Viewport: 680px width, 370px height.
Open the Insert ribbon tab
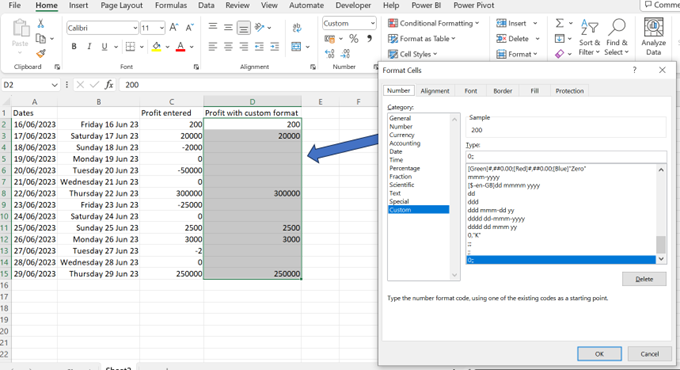click(x=78, y=5)
